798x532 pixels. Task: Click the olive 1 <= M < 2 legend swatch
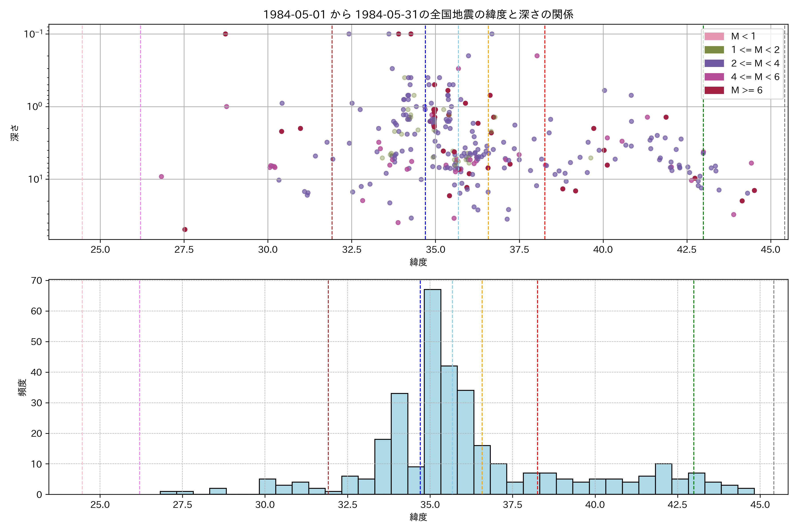[714, 50]
